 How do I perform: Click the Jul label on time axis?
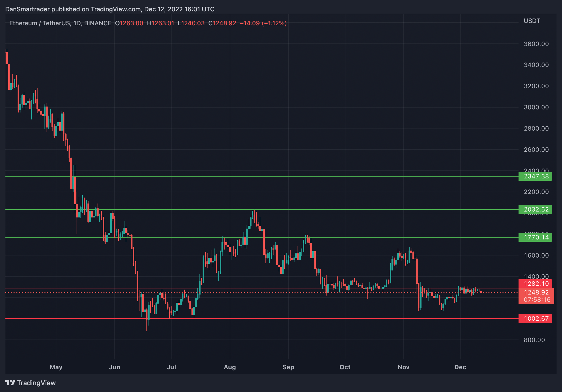click(171, 367)
